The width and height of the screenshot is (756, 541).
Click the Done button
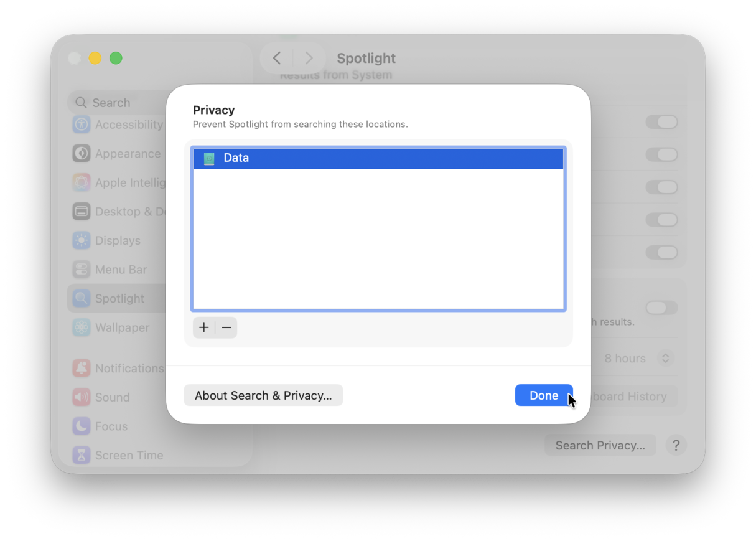(543, 395)
